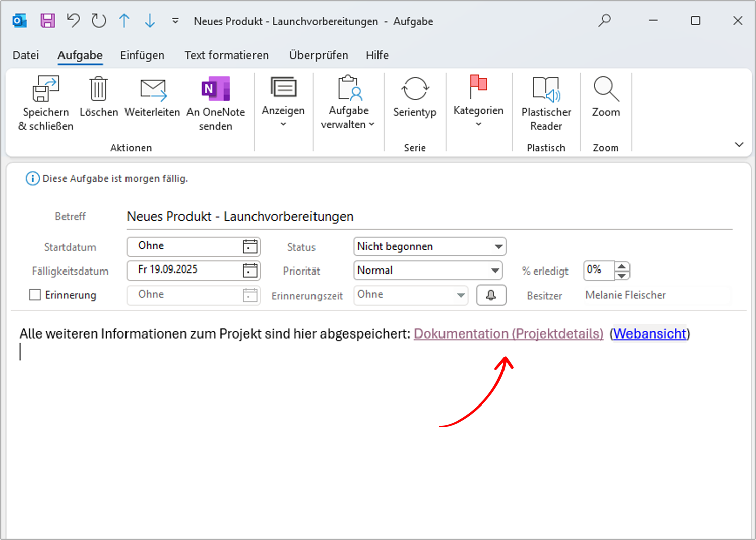Save using the quick access disk icon

[x=48, y=21]
